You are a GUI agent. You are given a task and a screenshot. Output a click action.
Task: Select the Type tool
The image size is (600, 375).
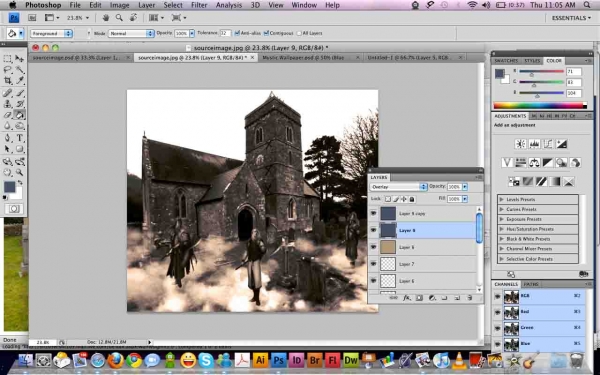click(x=20, y=138)
